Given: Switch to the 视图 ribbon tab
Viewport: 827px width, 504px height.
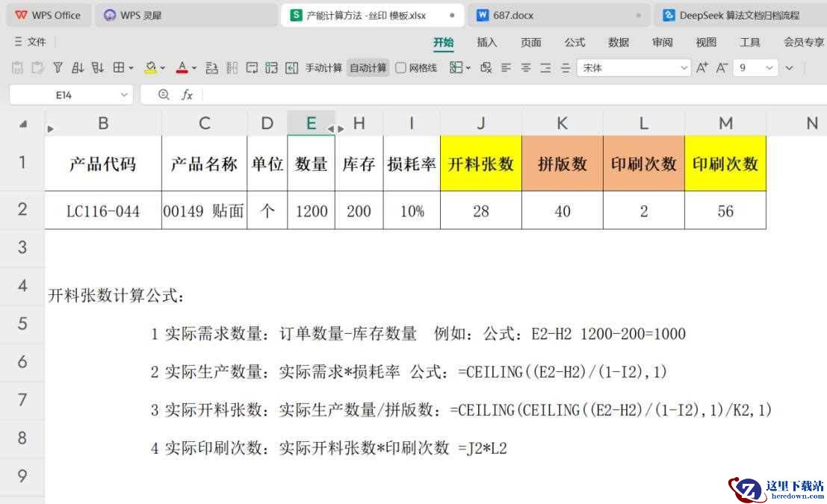Looking at the screenshot, I should coord(706,42).
